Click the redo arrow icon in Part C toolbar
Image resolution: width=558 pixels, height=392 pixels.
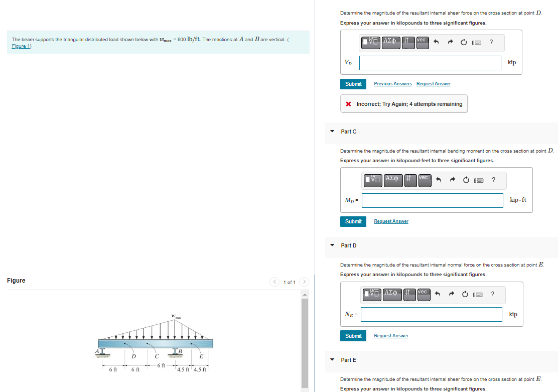(452, 180)
